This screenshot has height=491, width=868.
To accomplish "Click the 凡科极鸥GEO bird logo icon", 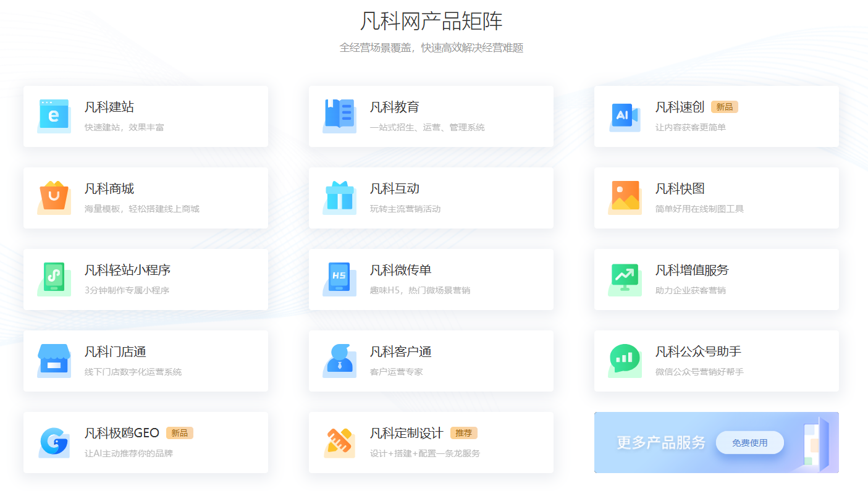I will click(x=54, y=442).
